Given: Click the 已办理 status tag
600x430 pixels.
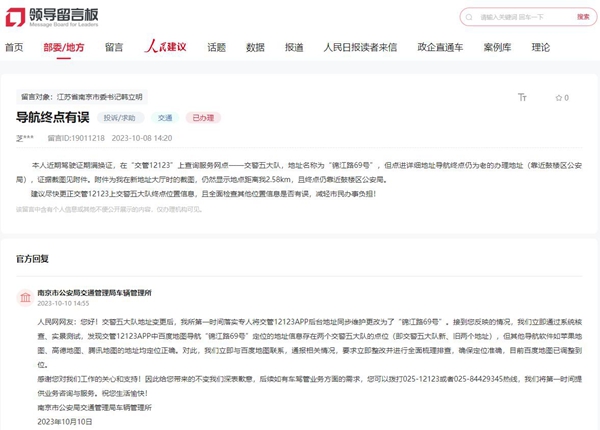Looking at the screenshot, I should [x=203, y=118].
